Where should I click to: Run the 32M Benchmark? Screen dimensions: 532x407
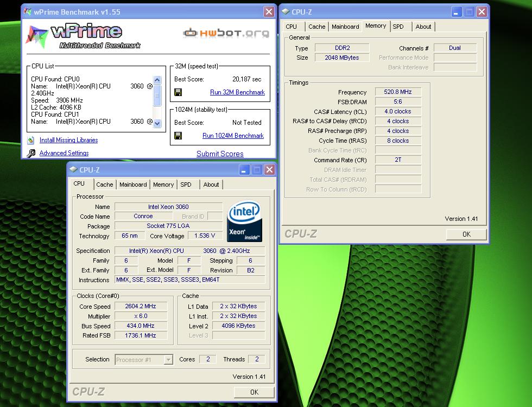click(238, 92)
